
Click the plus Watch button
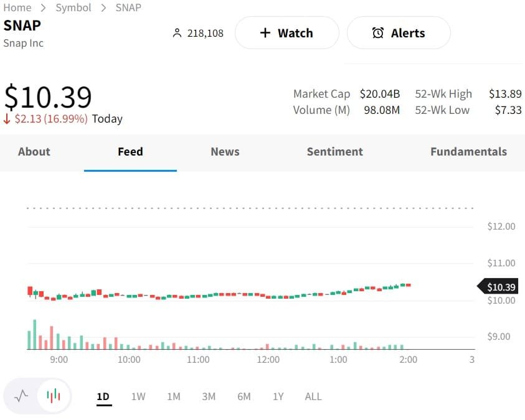point(286,33)
